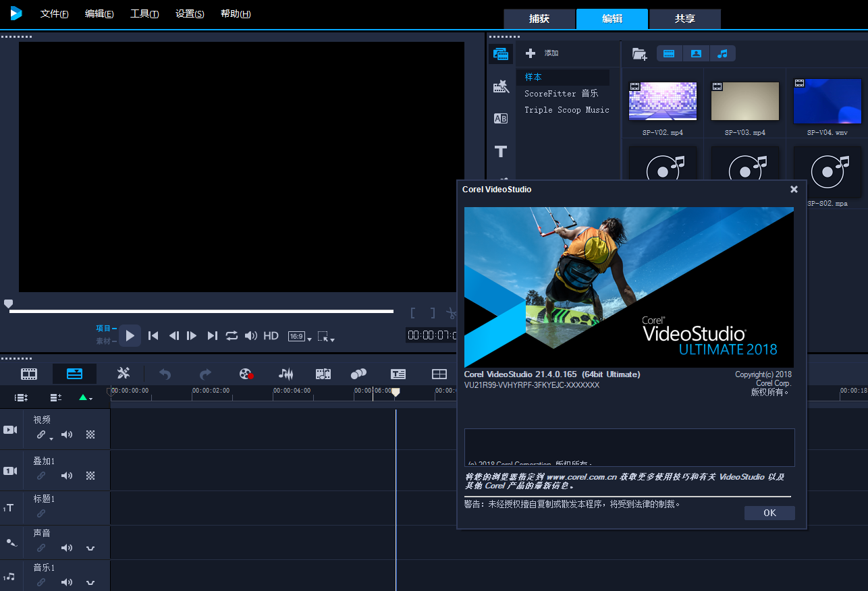Viewport: 868px width, 591px height.
Task: Click the Mark-in bracket
Action: point(413,313)
